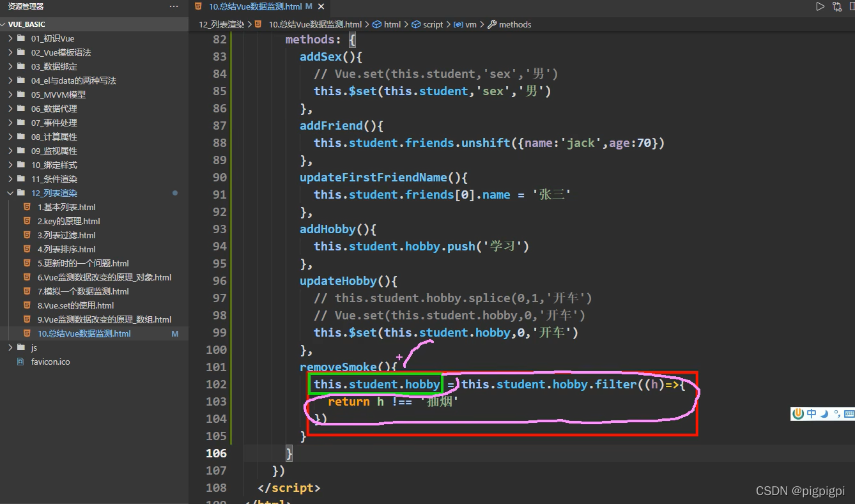Open file 2.key的原理.html

point(95,221)
